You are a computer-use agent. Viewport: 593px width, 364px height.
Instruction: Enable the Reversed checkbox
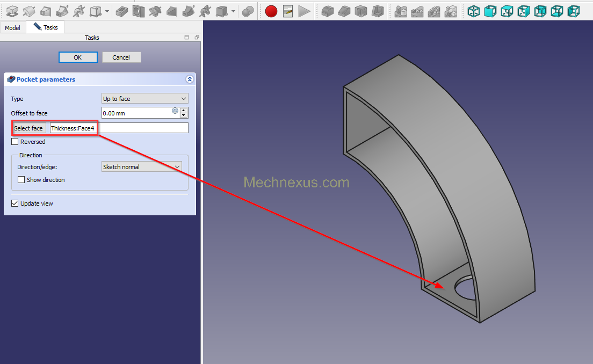click(15, 142)
